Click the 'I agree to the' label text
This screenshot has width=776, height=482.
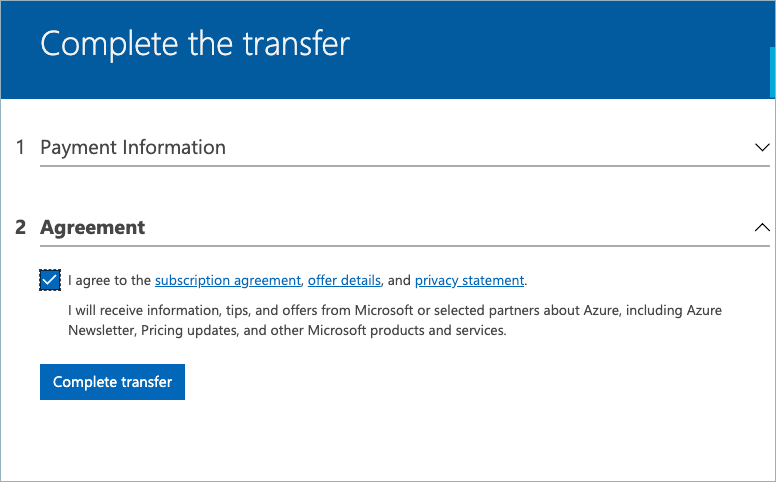110,280
